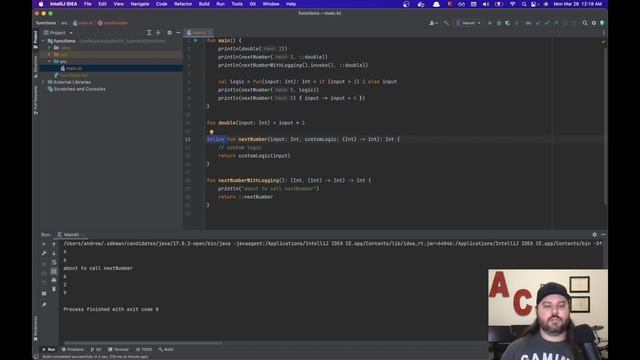This screenshot has height=360, width=640.
Task: Click the Spotlight search icon in menu bar
Action: tap(524, 4)
